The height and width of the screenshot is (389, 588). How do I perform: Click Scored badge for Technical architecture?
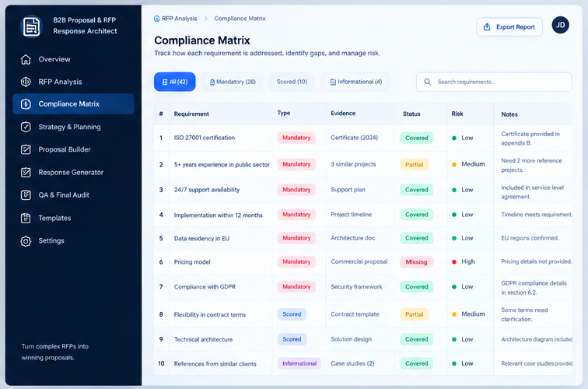pyautogui.click(x=292, y=339)
